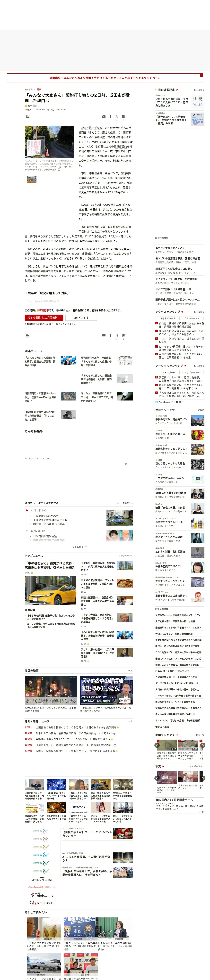Open yellow sports car news image
This screenshot has height=980, width=210.
click(50, 590)
